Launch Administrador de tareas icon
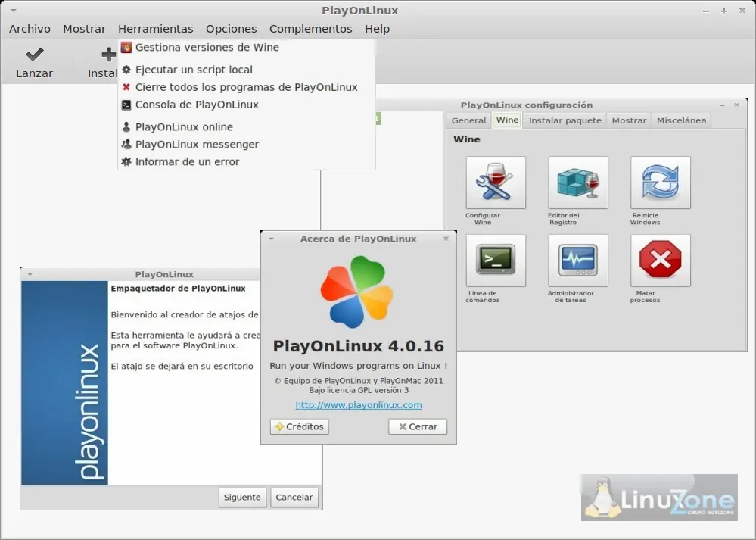Screen dimensions: 756x540 click(578, 261)
